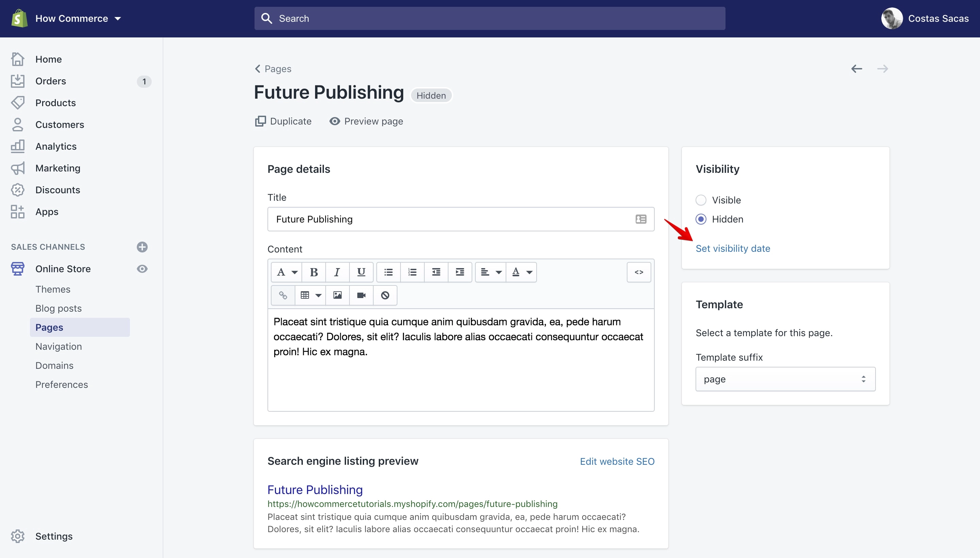The image size is (980, 558).
Task: Toggle Italic formatting
Action: tap(337, 272)
